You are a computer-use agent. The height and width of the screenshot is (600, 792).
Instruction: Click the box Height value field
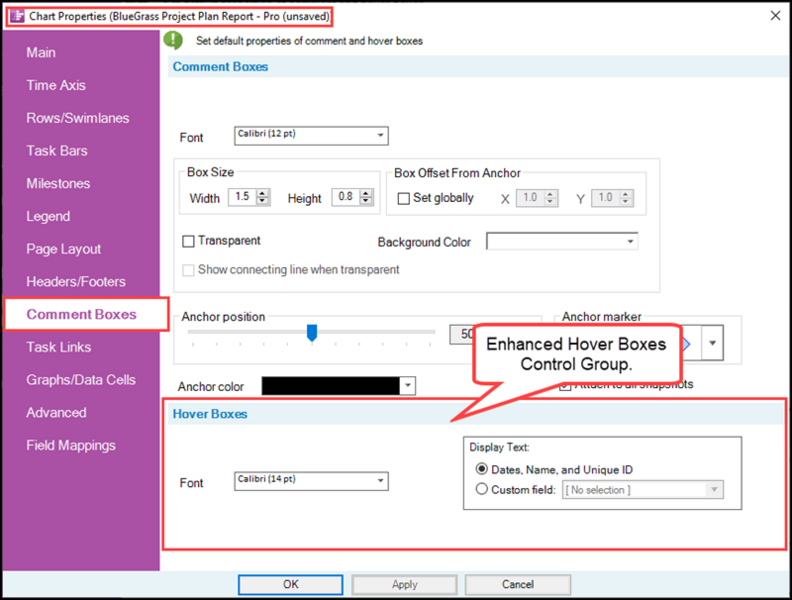[346, 197]
